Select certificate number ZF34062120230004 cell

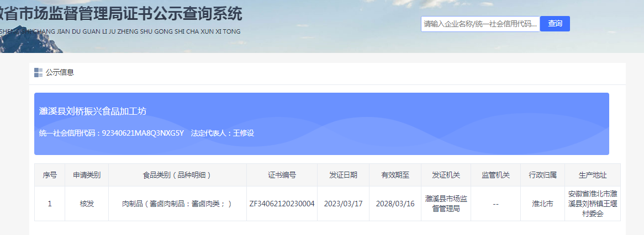tap(282, 204)
